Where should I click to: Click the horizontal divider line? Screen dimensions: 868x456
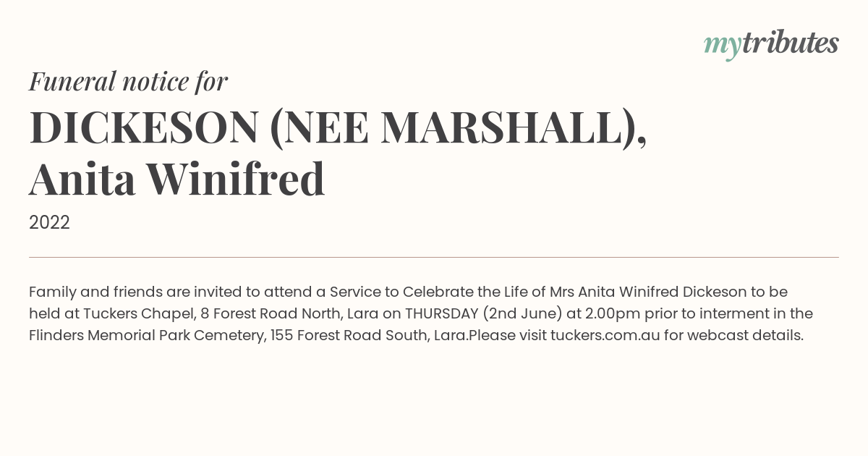(x=434, y=257)
